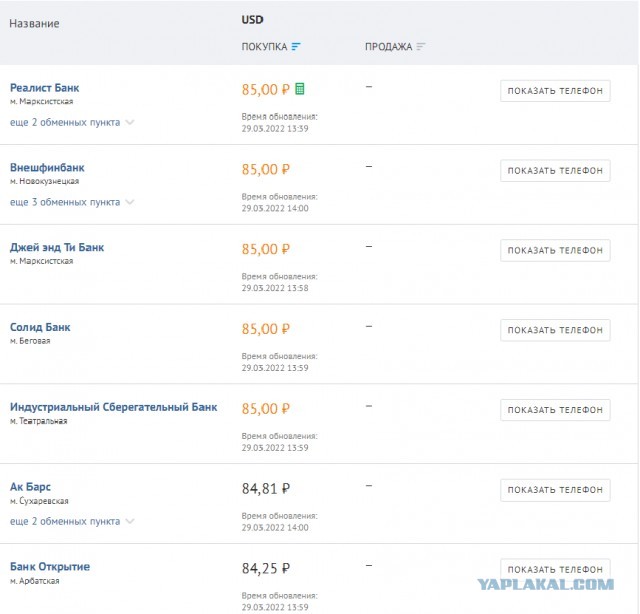This screenshot has width=640, height=614.
Task: Sort by ПОКУПКА using the blue sort icon
Action: coord(296,47)
